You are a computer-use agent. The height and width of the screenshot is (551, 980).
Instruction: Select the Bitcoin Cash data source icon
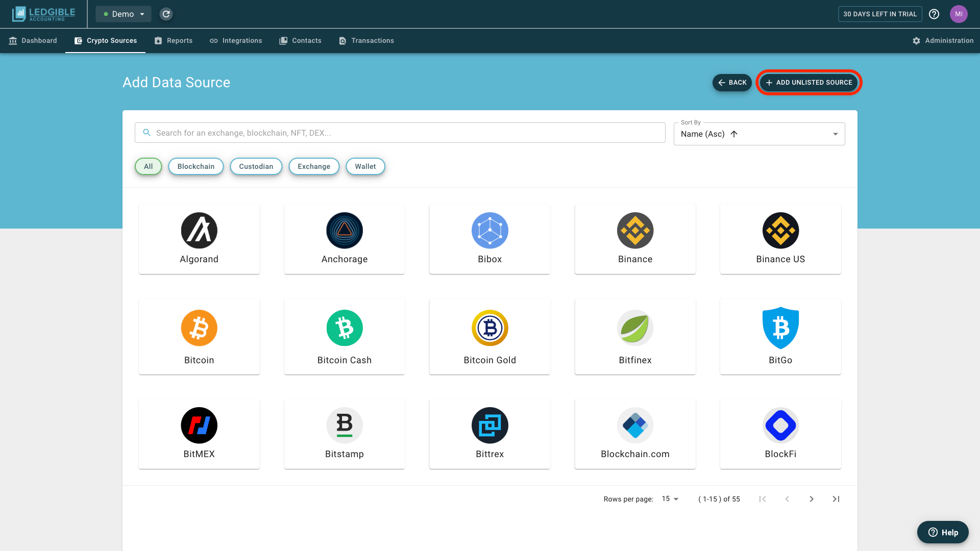[x=345, y=328]
